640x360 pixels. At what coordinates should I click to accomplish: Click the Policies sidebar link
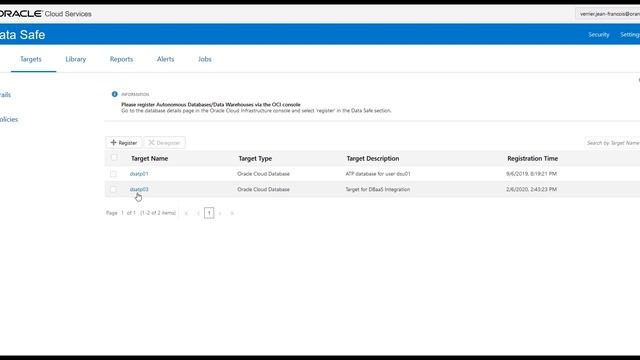(9, 120)
